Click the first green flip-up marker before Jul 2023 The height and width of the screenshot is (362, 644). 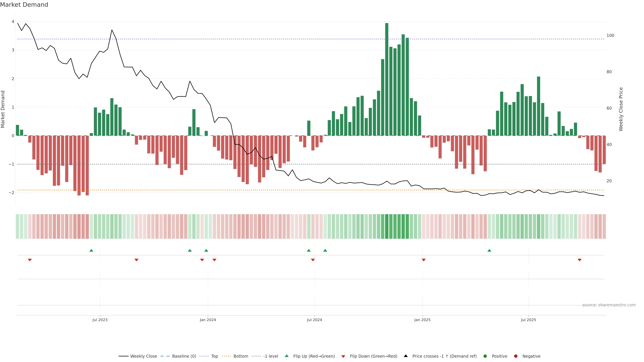tap(91, 250)
